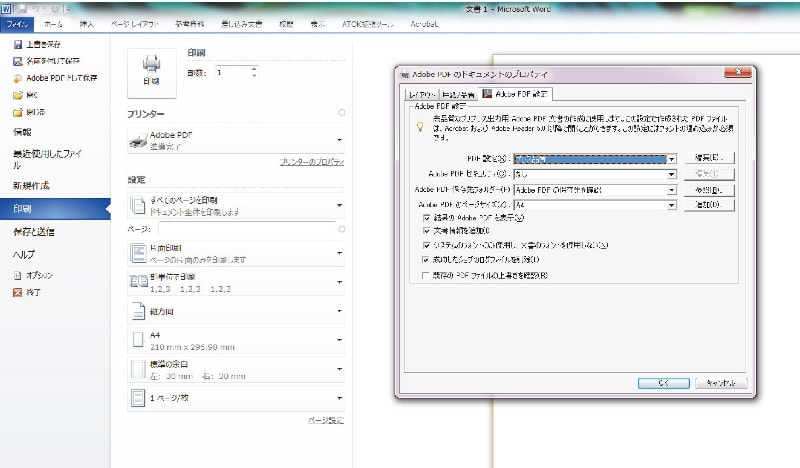Click the Save (上書き保存) icon in sidebar

(17, 46)
